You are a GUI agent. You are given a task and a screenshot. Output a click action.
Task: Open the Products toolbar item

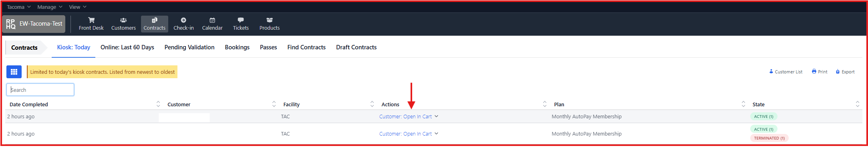pos(270,24)
